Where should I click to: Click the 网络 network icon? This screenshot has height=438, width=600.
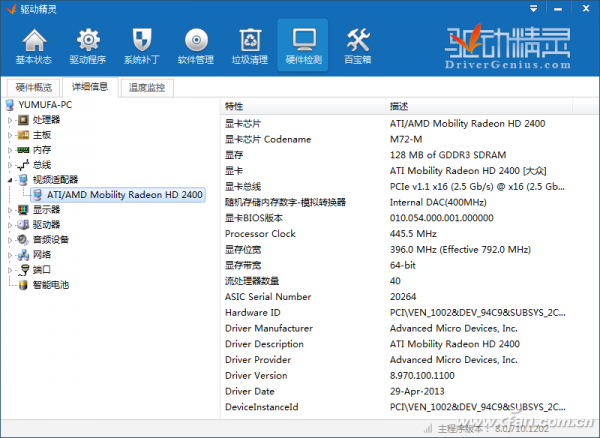click(x=23, y=255)
